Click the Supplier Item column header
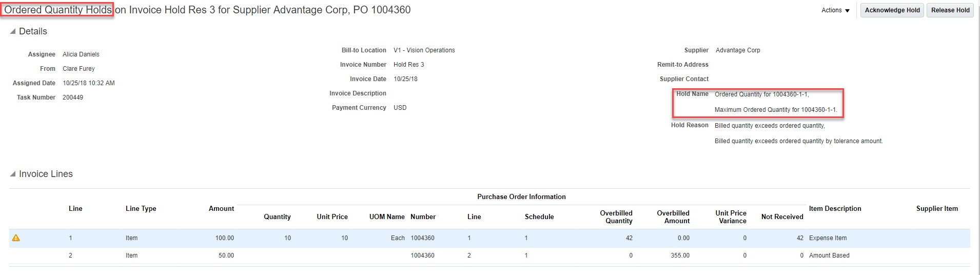980x275 pixels. (x=937, y=209)
